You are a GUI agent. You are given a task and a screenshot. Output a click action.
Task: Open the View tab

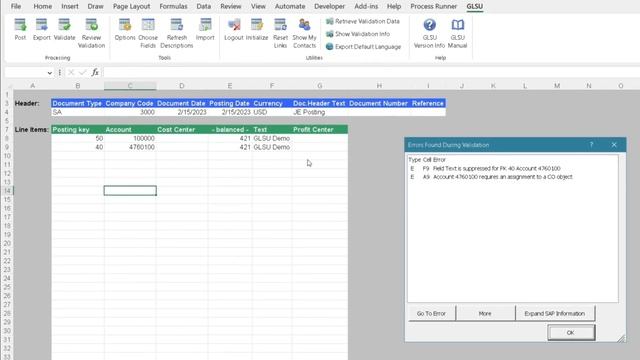[258, 7]
